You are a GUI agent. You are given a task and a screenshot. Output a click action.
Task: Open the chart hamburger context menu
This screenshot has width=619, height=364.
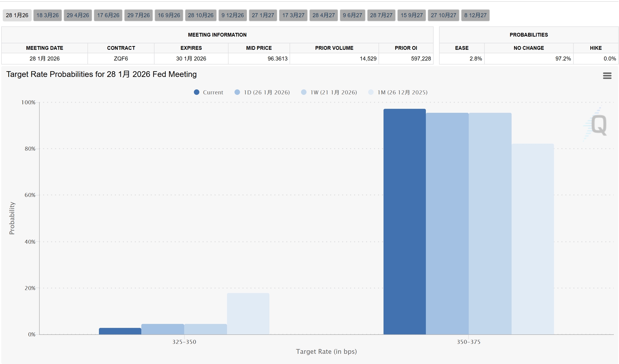607,76
